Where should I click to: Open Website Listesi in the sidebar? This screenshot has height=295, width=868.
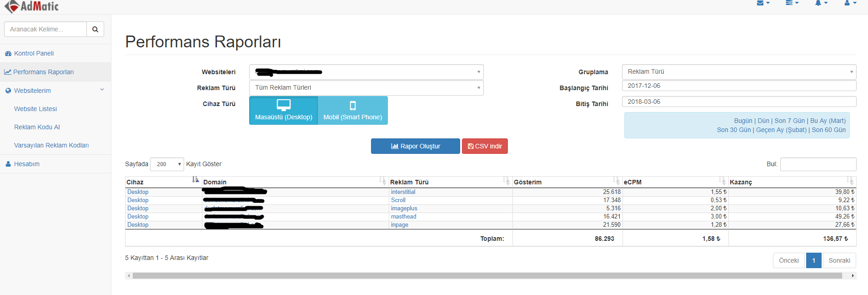(35, 109)
